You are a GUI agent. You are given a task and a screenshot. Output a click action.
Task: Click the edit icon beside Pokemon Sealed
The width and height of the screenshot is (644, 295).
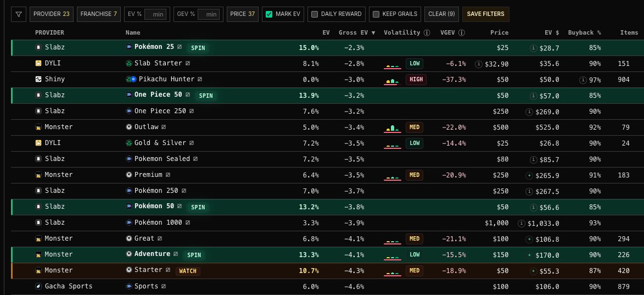(x=195, y=159)
